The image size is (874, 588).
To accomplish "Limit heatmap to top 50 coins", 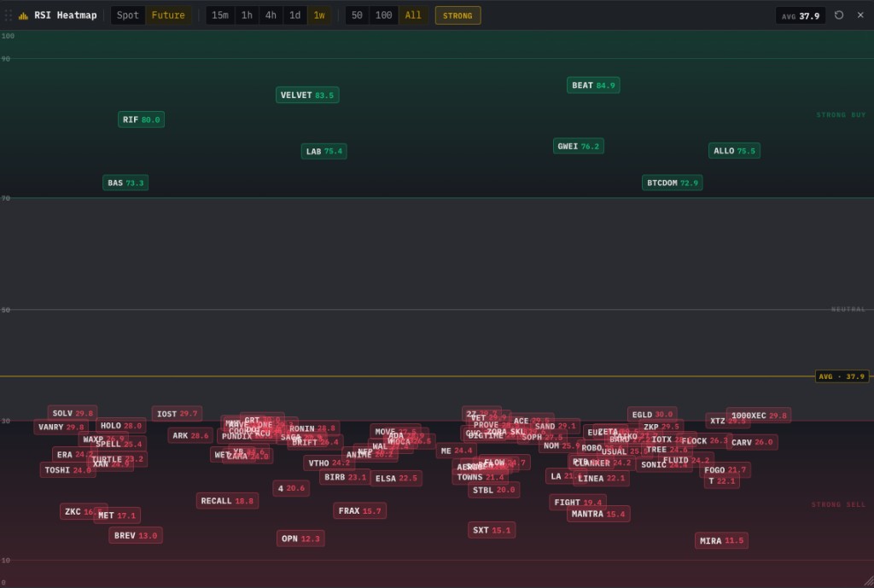I will (x=358, y=15).
